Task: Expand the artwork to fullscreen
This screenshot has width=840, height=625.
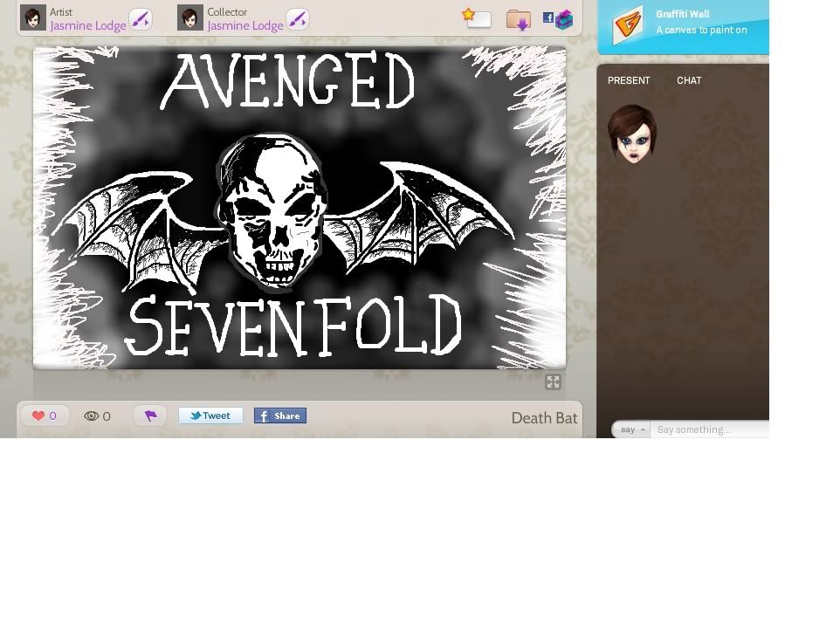Action: point(553,381)
